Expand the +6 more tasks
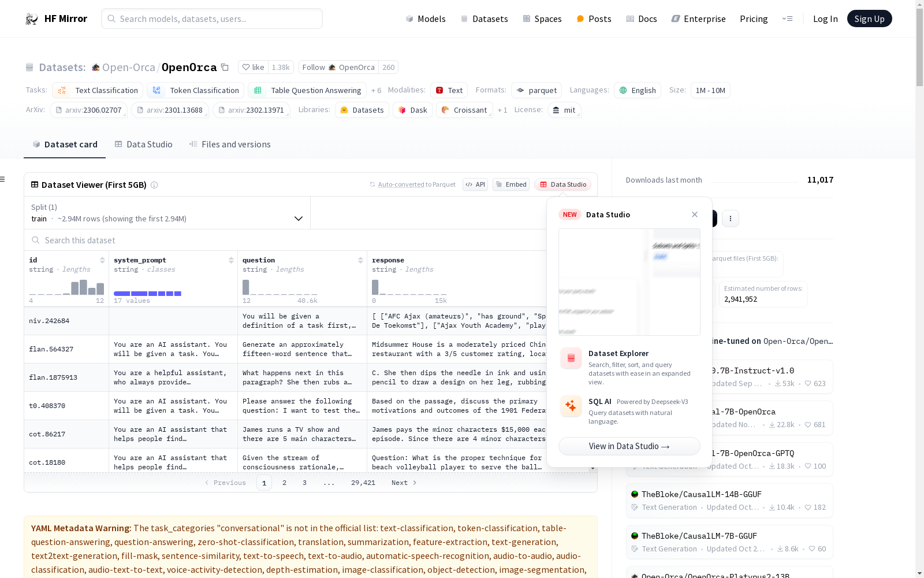 click(376, 90)
